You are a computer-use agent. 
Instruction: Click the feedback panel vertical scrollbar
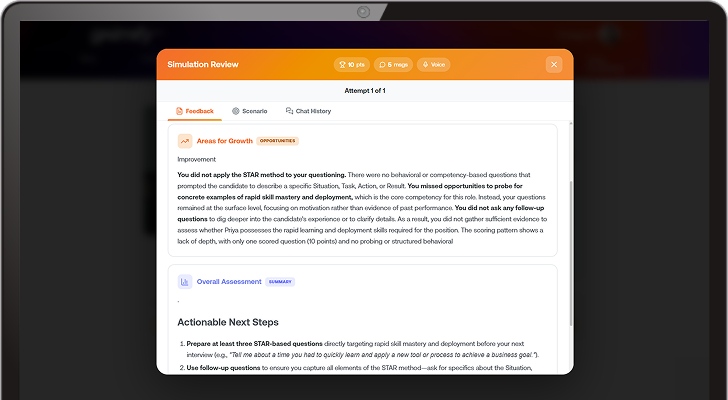571,250
